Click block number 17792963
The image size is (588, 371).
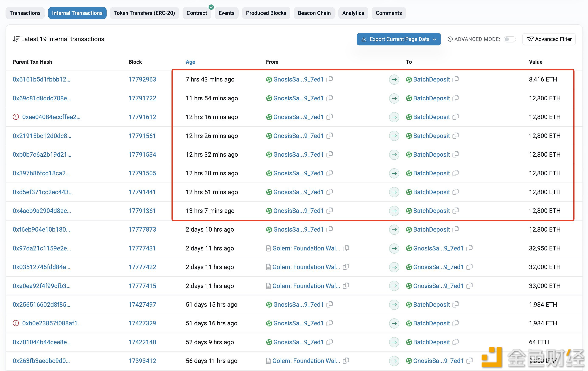pos(142,79)
